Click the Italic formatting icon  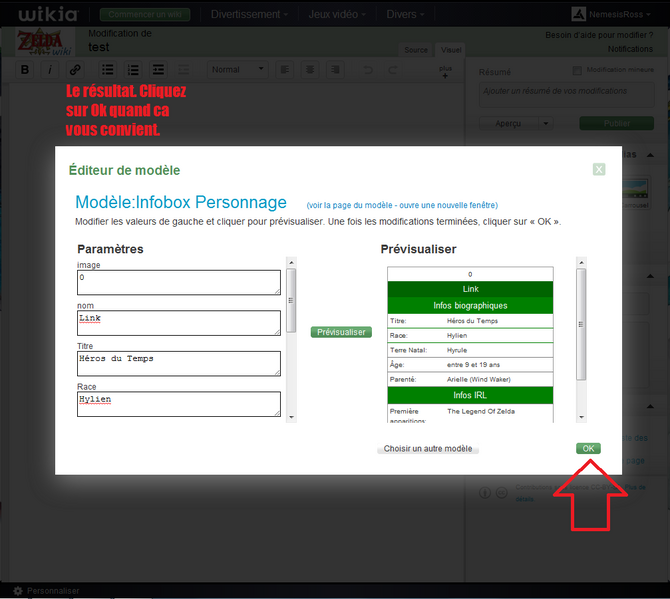[50, 70]
